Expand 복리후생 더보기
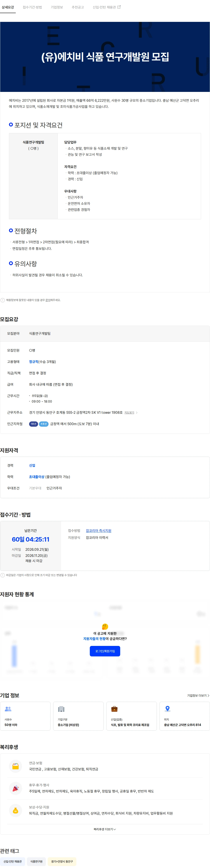This screenshot has height=868, width=210. tap(105, 829)
